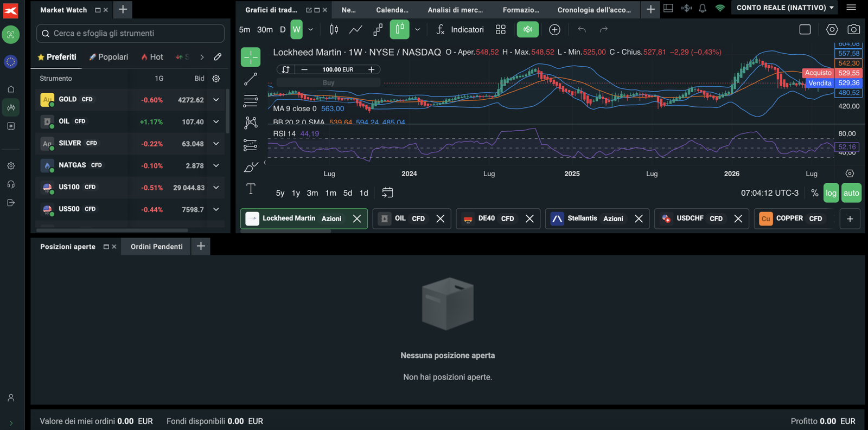Select the crosshair cursor tool

coord(251,57)
